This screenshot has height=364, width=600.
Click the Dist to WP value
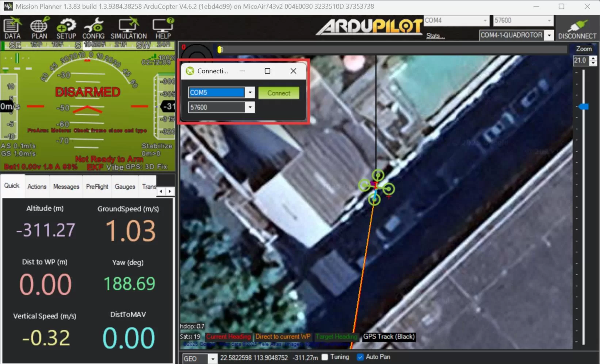pyautogui.click(x=45, y=284)
